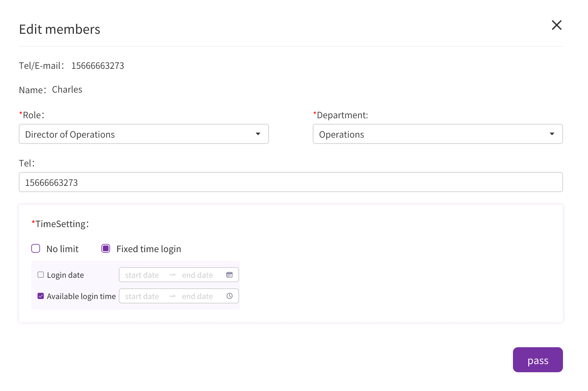This screenshot has width=588, height=391.
Task: Click the clock icon for Available login time
Action: (229, 296)
